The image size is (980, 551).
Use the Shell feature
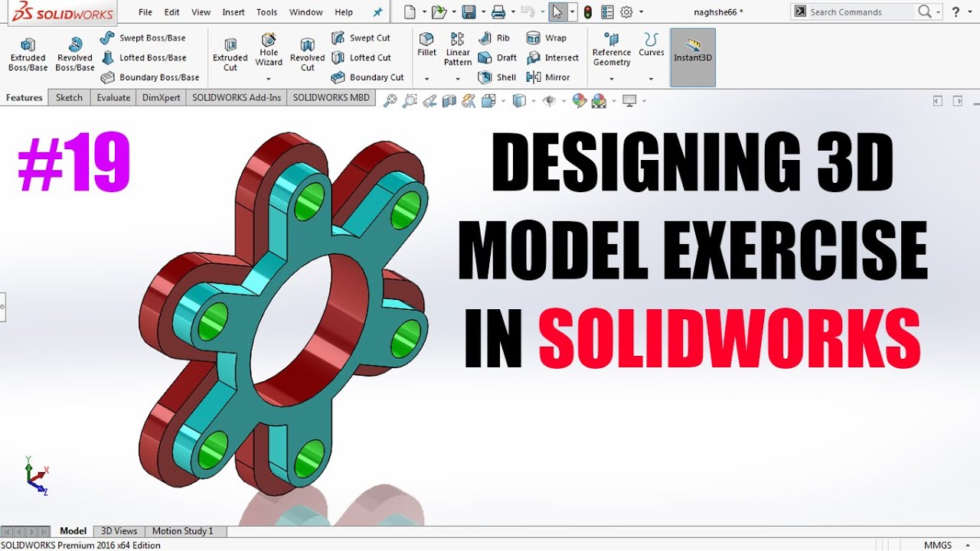coord(498,77)
